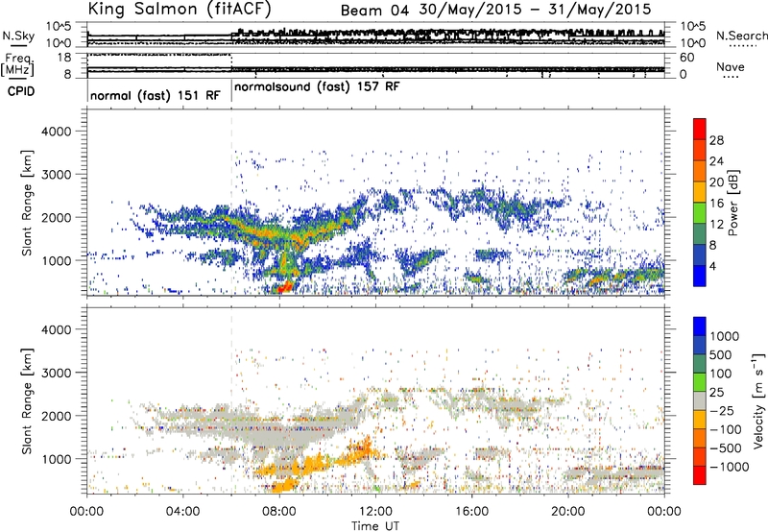Click the '500' tick on the Velocity color bar

723,355
